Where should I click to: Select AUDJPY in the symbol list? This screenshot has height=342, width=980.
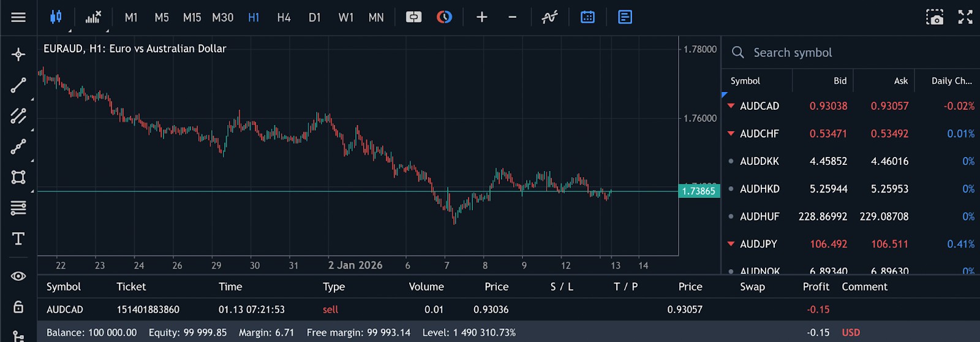coord(758,244)
